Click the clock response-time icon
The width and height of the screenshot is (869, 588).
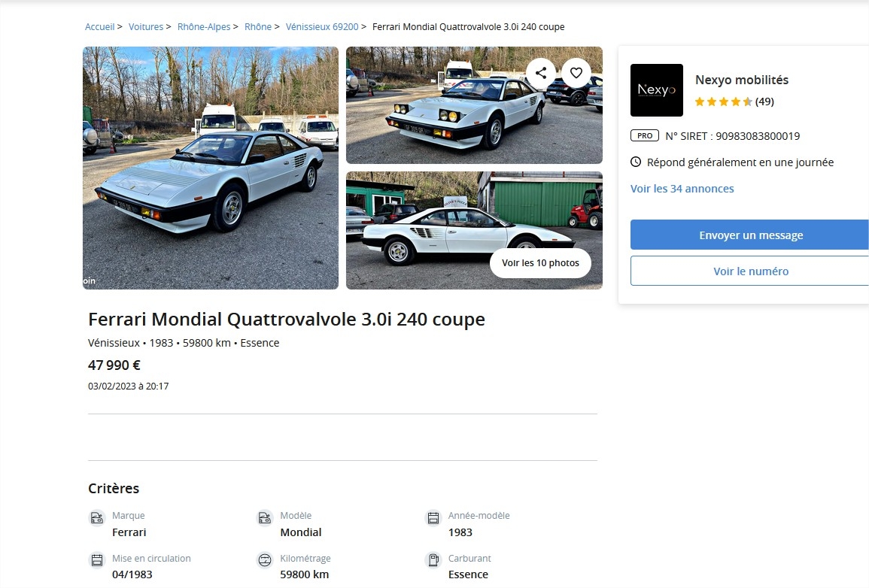click(636, 162)
